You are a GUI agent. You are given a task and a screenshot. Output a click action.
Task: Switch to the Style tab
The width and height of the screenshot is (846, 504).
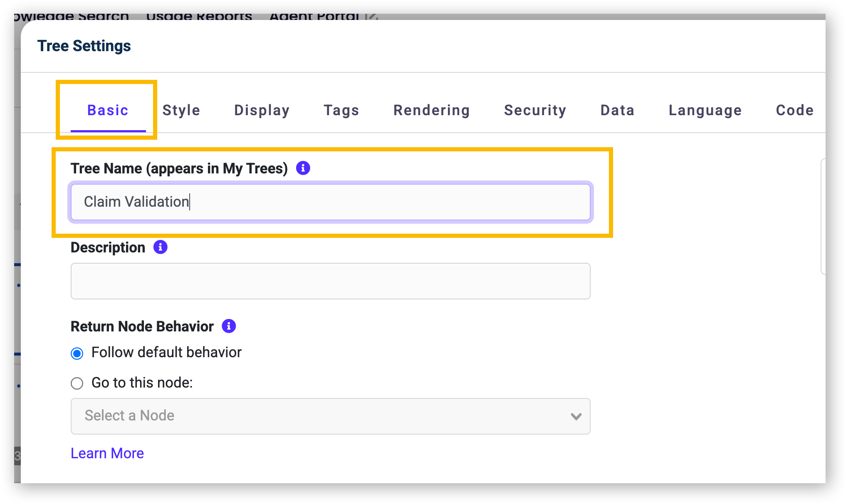[x=181, y=110]
